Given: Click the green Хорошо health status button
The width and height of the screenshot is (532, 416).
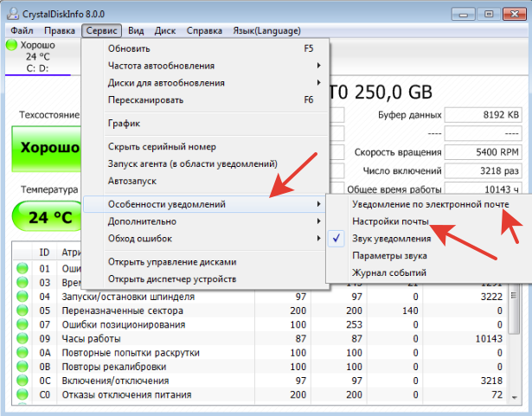Looking at the screenshot, I should point(47,149).
